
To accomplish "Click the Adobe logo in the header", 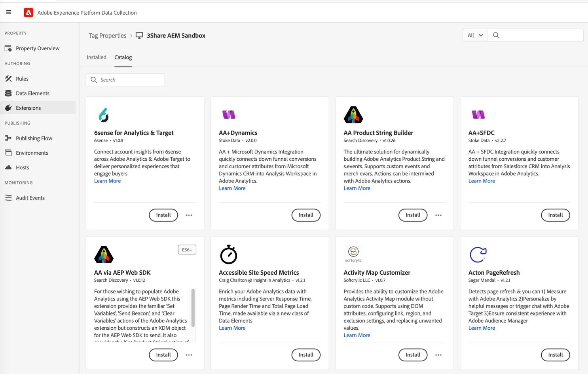I will point(28,12).
